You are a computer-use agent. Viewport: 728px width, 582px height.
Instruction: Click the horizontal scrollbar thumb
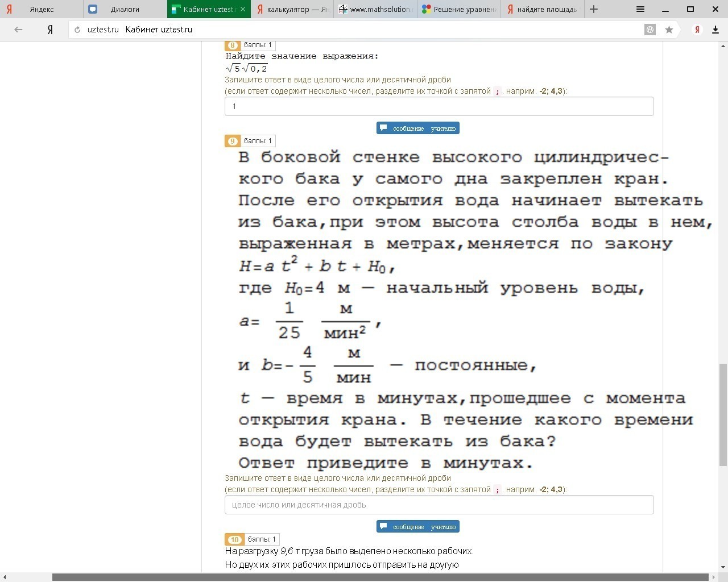[x=380, y=577]
